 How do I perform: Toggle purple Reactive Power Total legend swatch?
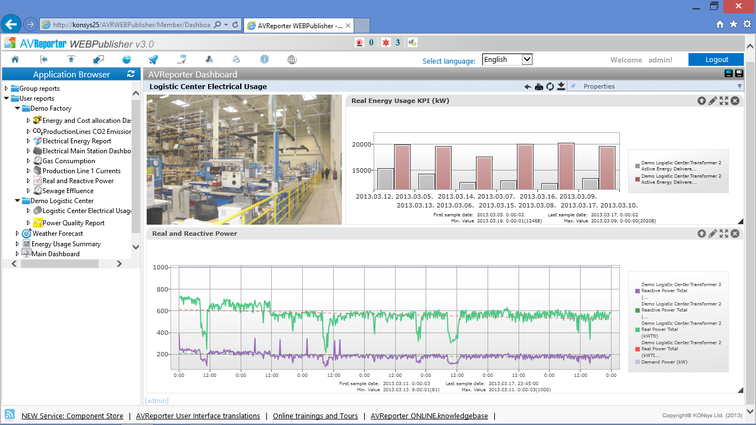coord(637,291)
